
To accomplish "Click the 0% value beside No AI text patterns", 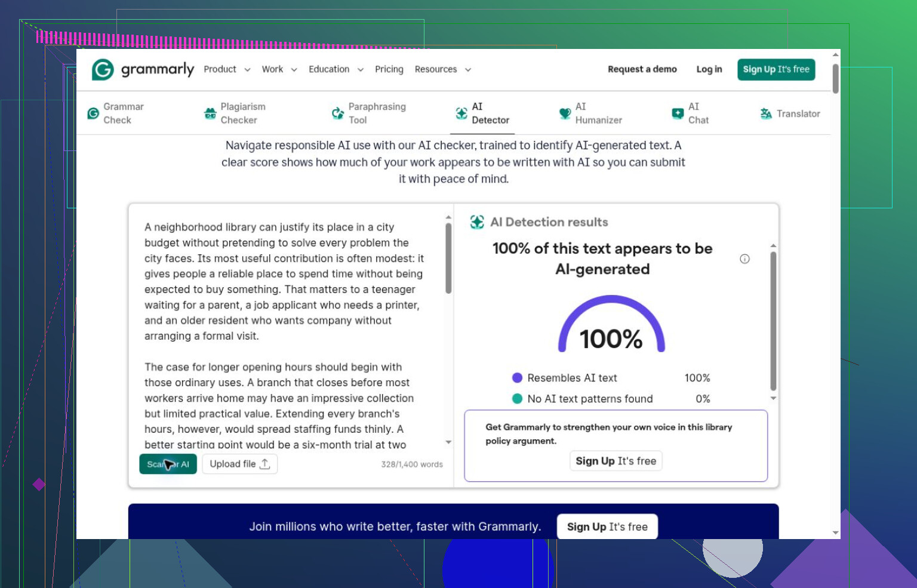I will 703,399.
